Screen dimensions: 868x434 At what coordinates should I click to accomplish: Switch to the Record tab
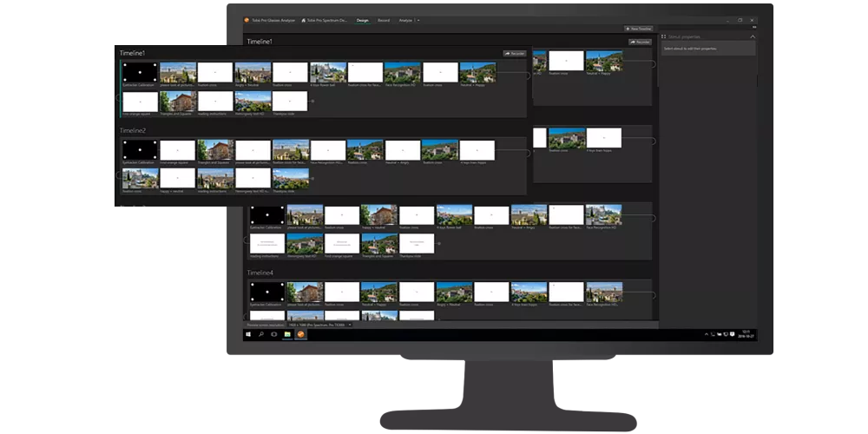(x=384, y=21)
